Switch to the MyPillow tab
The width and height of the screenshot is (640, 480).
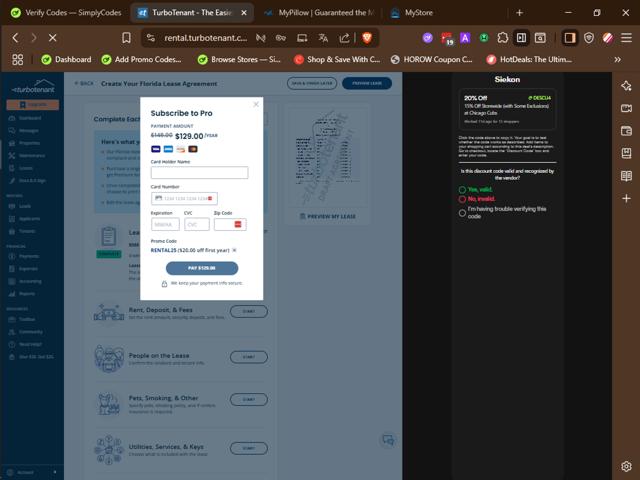pos(319,13)
